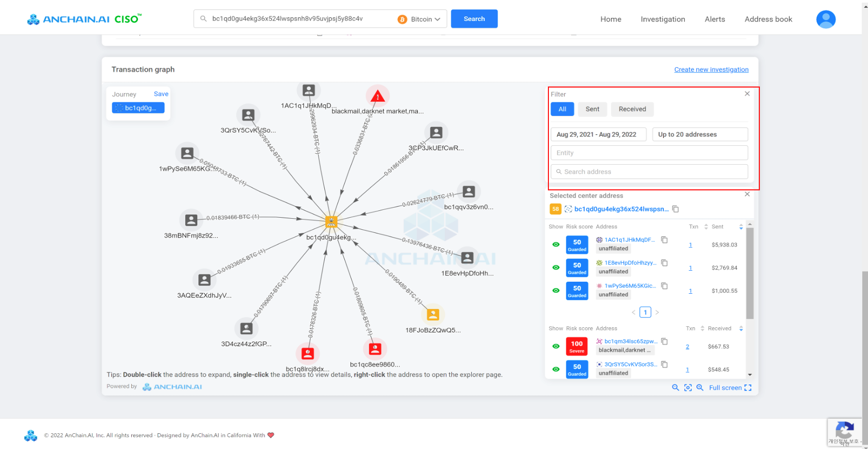
Task: Sort by Received amount column
Action: [741, 328]
